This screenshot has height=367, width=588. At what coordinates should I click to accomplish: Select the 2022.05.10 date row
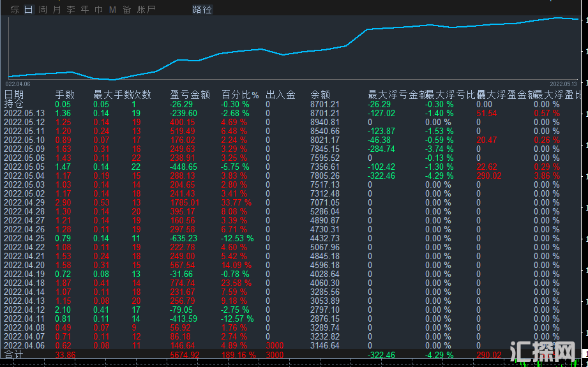pos(24,140)
